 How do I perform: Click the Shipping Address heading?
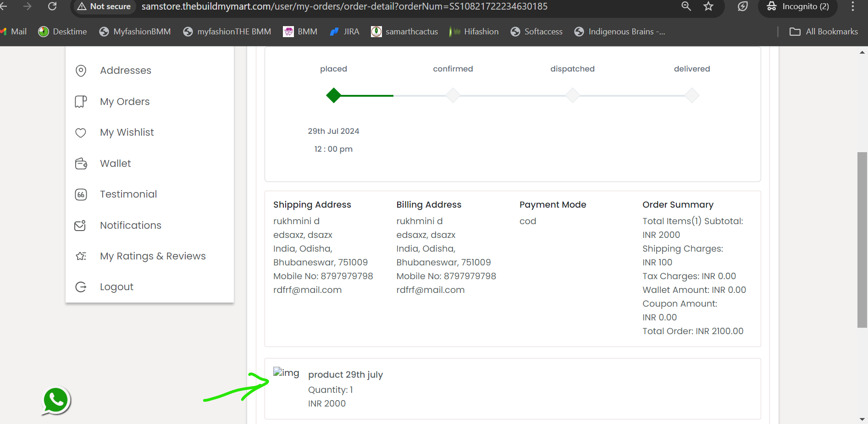pos(312,204)
